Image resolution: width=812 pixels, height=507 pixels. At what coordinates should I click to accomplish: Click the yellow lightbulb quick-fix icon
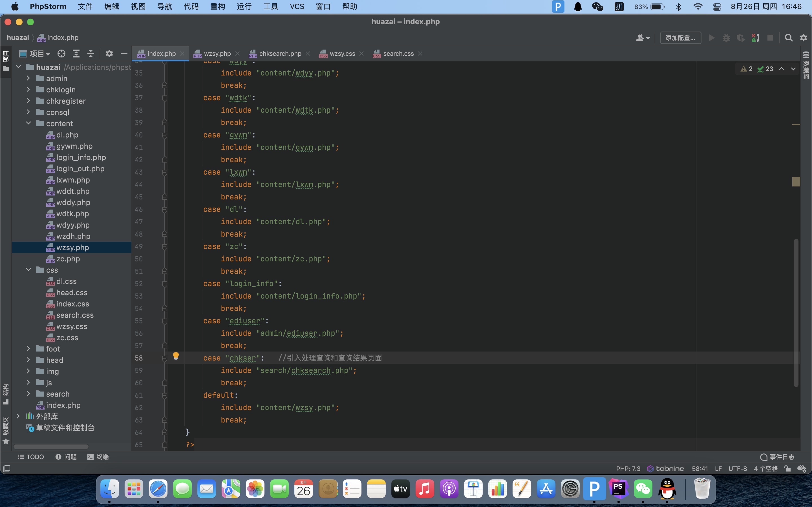(x=176, y=356)
